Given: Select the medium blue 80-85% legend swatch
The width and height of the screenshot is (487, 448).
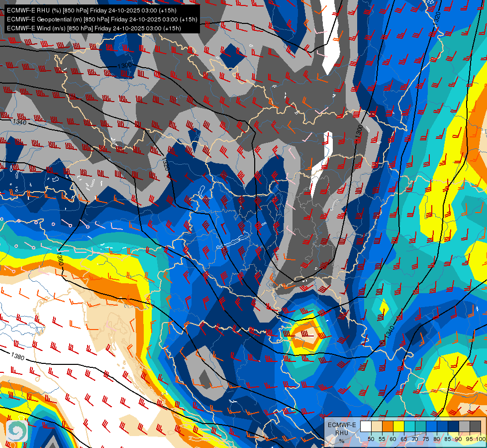Looking at the screenshot, I should click(443, 426).
